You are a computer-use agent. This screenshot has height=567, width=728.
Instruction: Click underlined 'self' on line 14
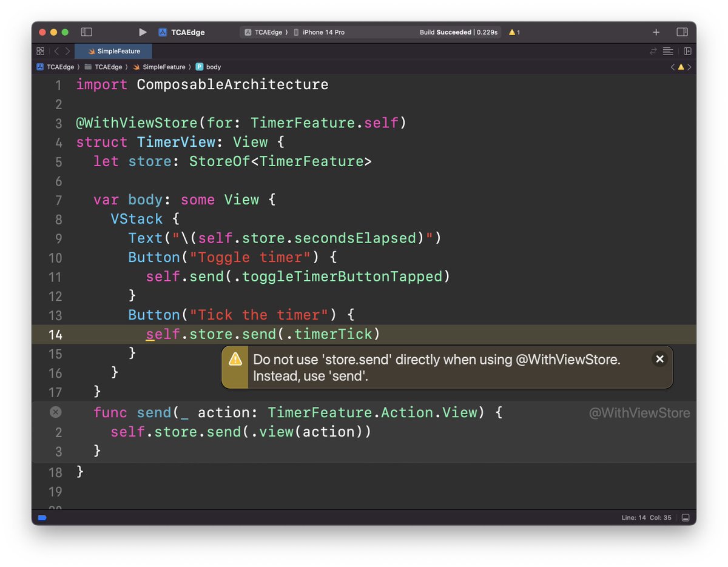163,334
